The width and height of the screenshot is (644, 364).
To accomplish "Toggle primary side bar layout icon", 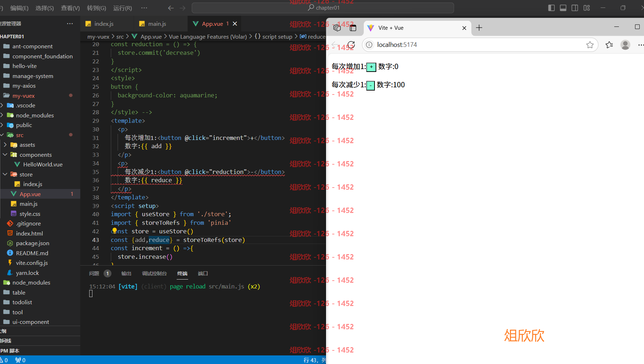I will tap(552, 8).
